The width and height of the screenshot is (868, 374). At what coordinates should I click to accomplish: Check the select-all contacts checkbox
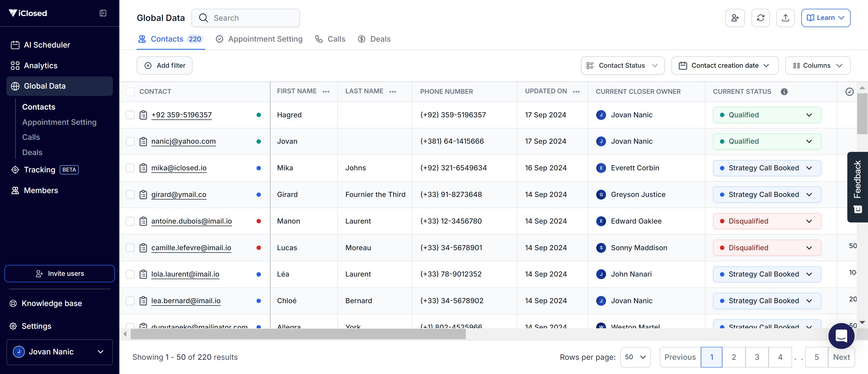[130, 91]
